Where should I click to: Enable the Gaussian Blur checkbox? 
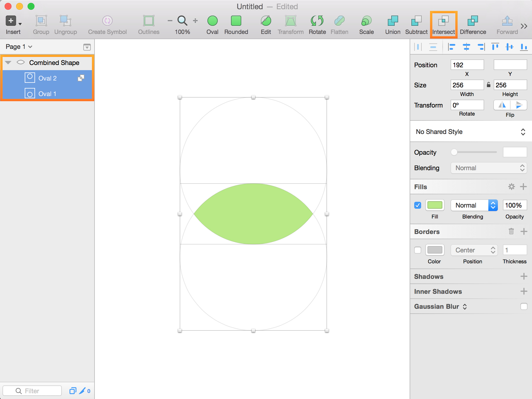coord(524,306)
